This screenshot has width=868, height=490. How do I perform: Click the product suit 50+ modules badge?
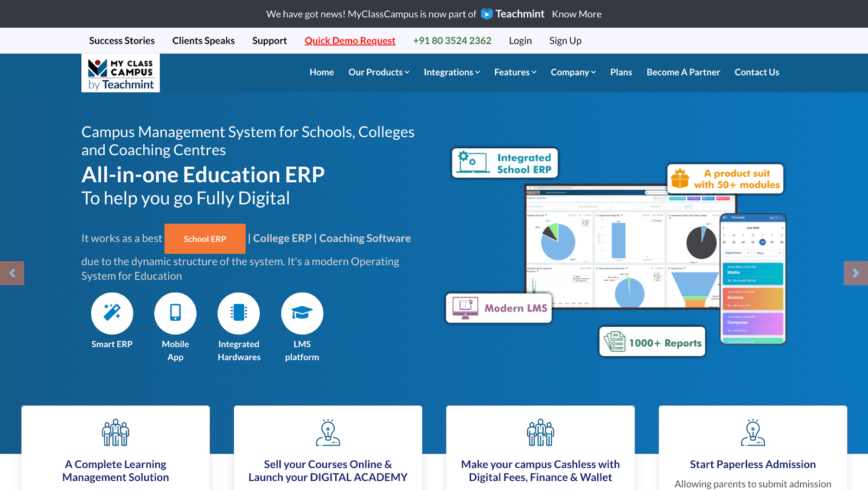(x=725, y=179)
